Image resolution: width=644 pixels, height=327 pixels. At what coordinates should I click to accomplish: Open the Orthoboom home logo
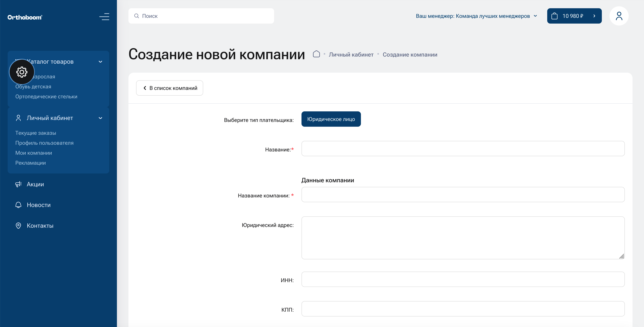click(x=25, y=17)
